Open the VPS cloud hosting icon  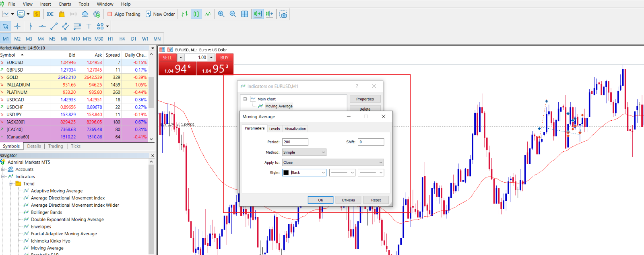[x=85, y=14]
